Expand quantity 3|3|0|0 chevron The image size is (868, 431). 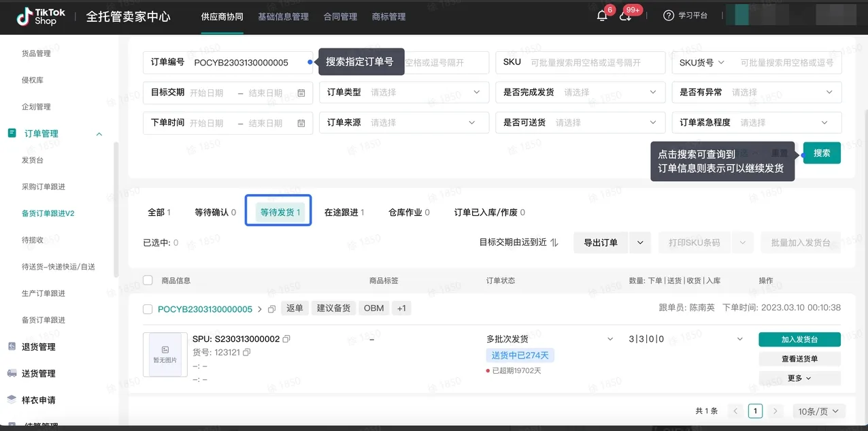[x=739, y=338]
